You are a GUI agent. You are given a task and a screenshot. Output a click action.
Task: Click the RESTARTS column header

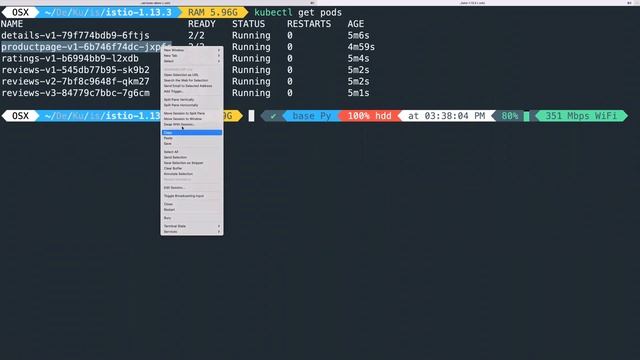pyautogui.click(x=309, y=24)
